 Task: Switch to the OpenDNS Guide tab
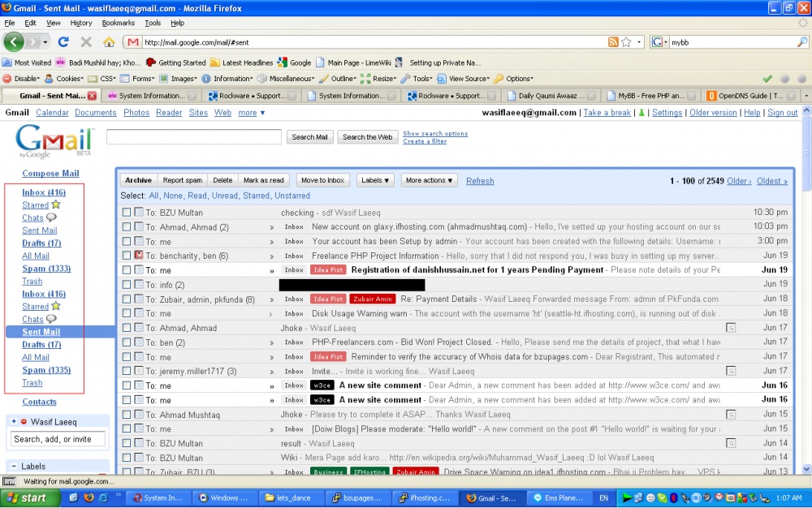click(749, 96)
